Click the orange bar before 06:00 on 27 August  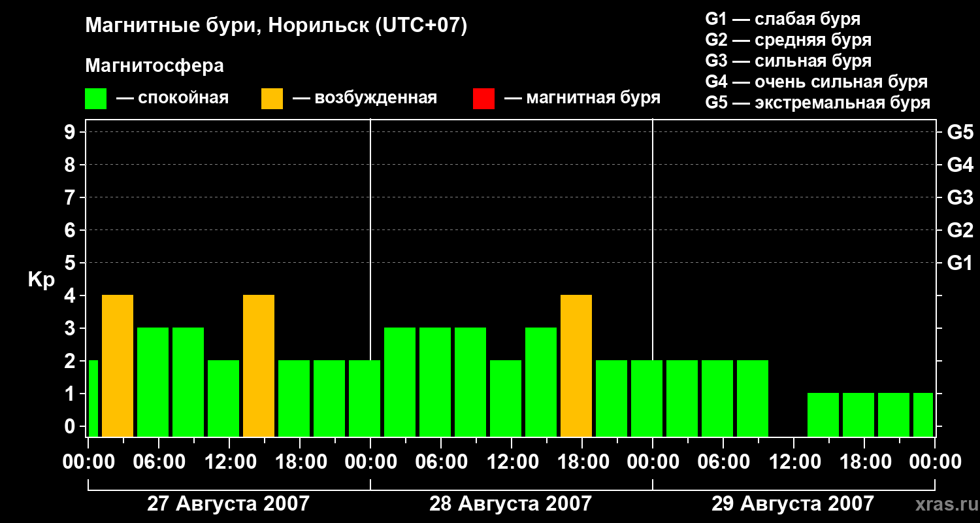[118, 366]
